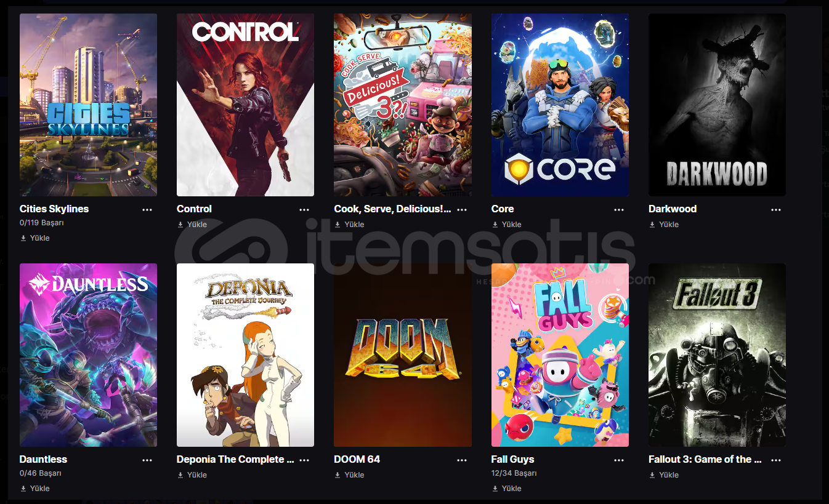Expand options menu for Fallout 3
The image size is (829, 504).
[776, 460]
